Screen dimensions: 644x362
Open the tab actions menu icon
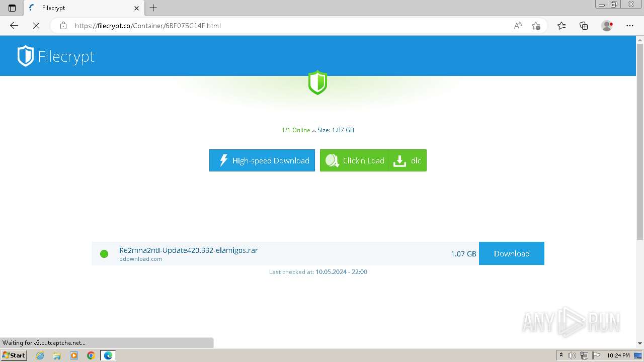(12, 8)
